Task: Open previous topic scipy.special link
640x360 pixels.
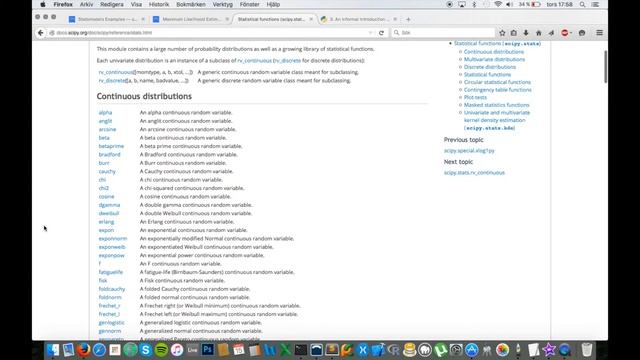Action: tap(469, 151)
